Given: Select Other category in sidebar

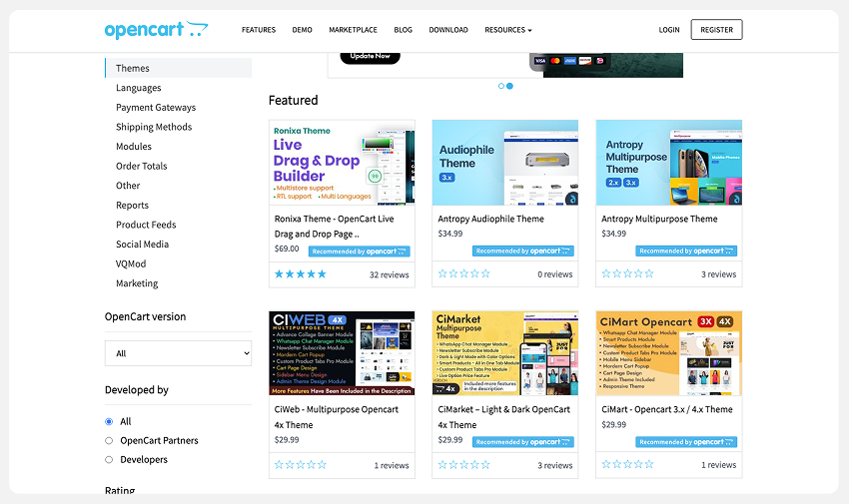Looking at the screenshot, I should (128, 185).
